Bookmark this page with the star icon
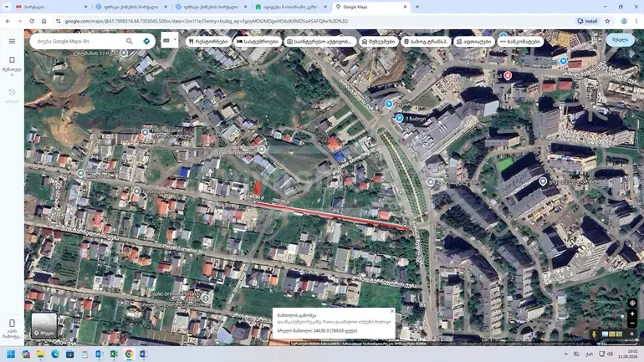The width and height of the screenshot is (644, 362). [607, 21]
